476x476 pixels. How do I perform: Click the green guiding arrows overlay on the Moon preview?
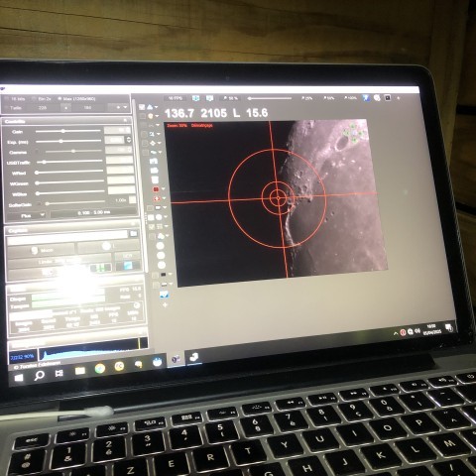coord(353,133)
